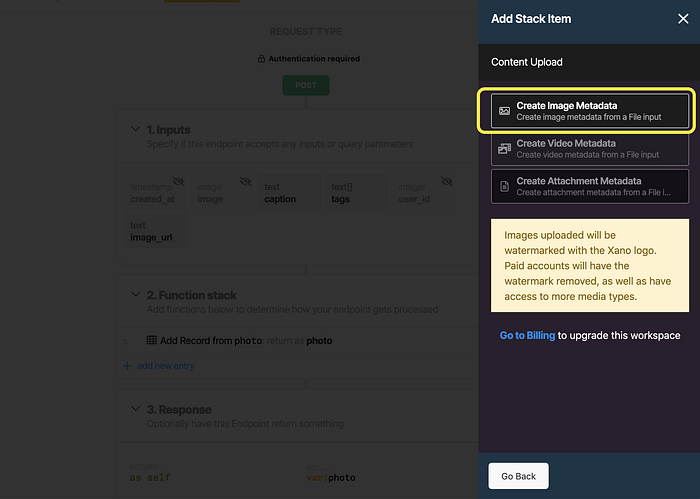The height and width of the screenshot is (499, 700).
Task: Click the watermark notice text box
Action: (590, 266)
